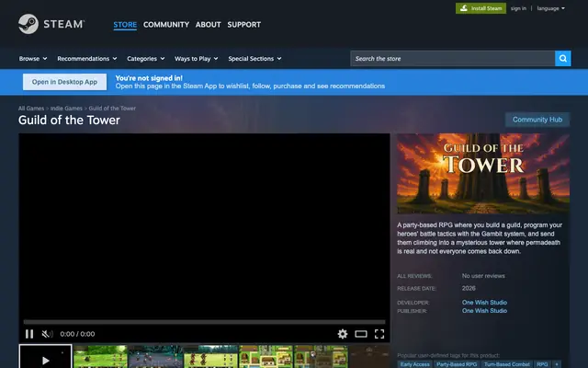The image size is (588, 368).
Task: Click the Steam logo
Action: 51,24
